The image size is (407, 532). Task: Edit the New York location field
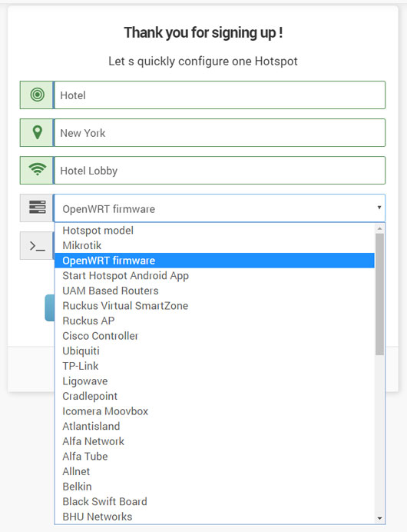click(220, 133)
